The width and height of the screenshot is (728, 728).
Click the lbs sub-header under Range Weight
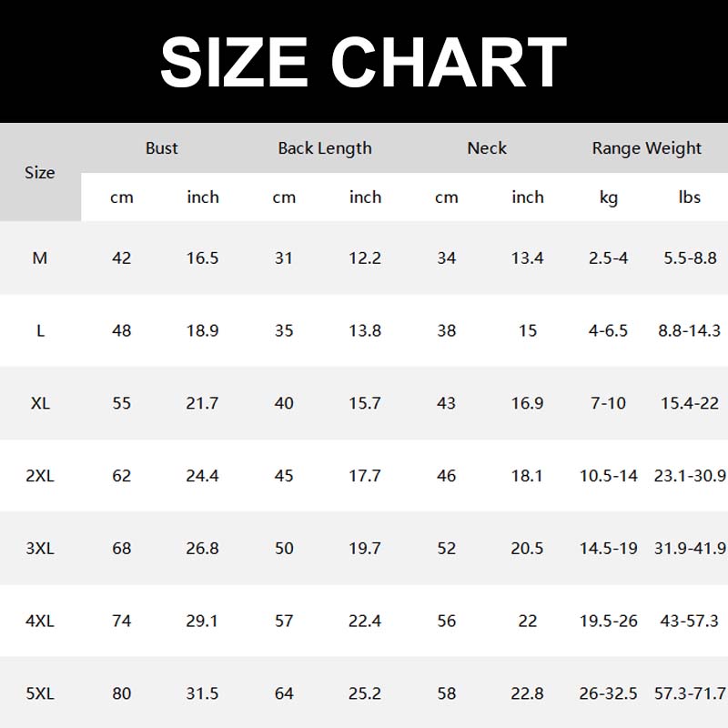pos(690,197)
